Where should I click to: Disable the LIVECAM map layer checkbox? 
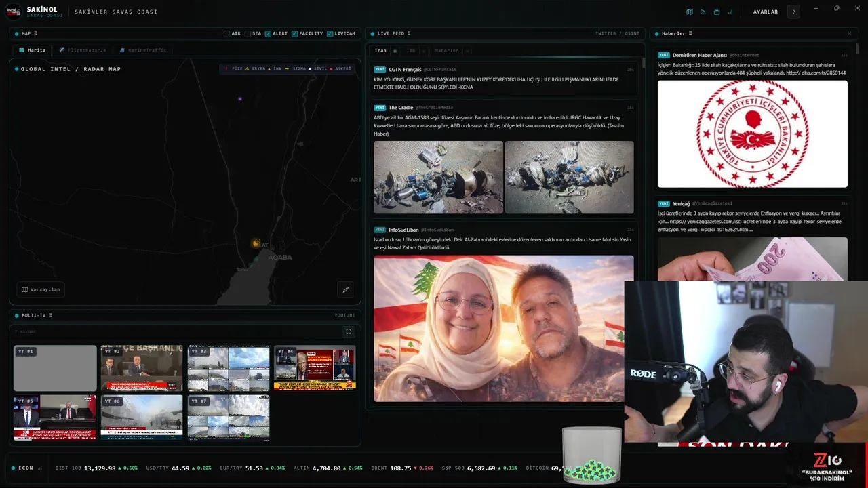330,33
